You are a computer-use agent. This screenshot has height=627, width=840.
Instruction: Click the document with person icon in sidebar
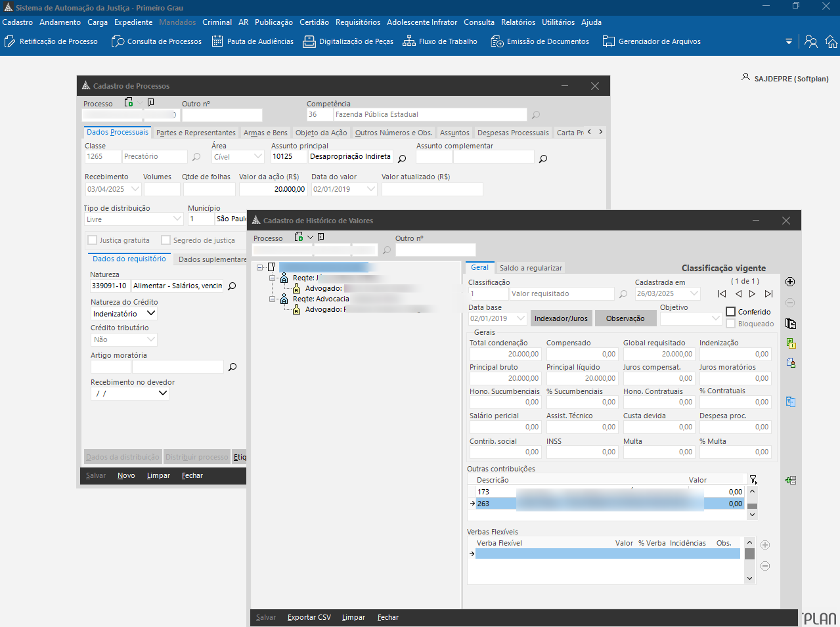(x=791, y=363)
